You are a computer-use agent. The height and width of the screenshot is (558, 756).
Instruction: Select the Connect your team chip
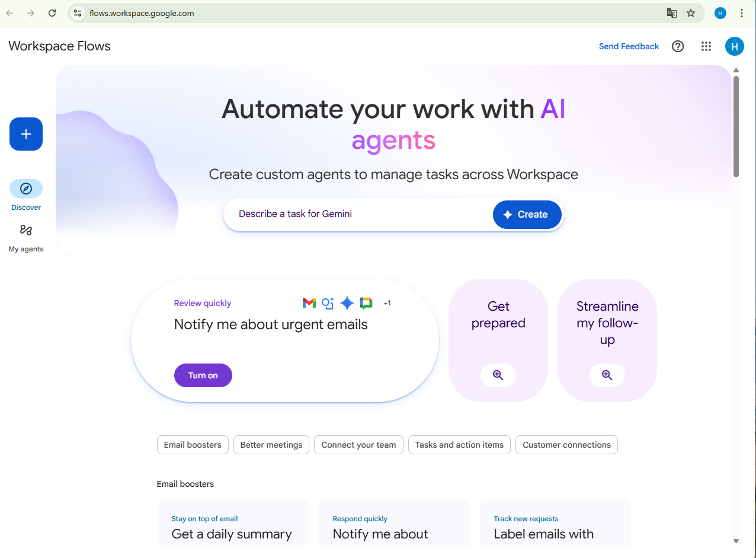click(x=358, y=445)
